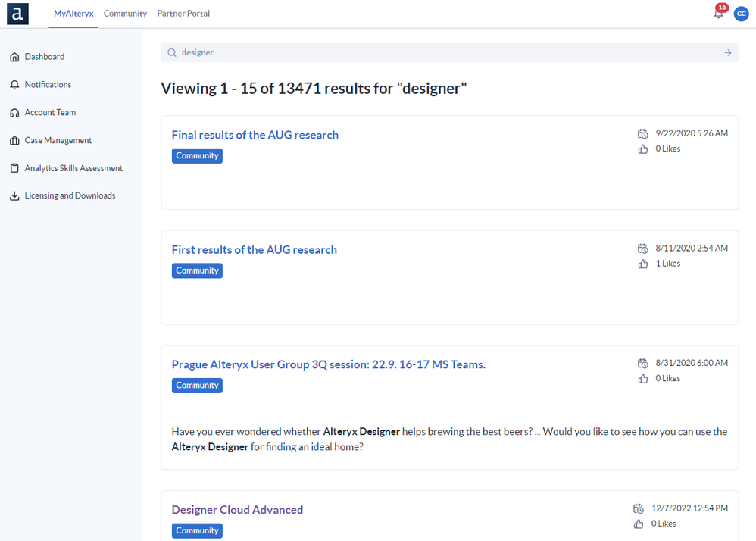
Task: Click calendar icon beside 12/7/2022 12:54 PM
Action: click(x=639, y=508)
